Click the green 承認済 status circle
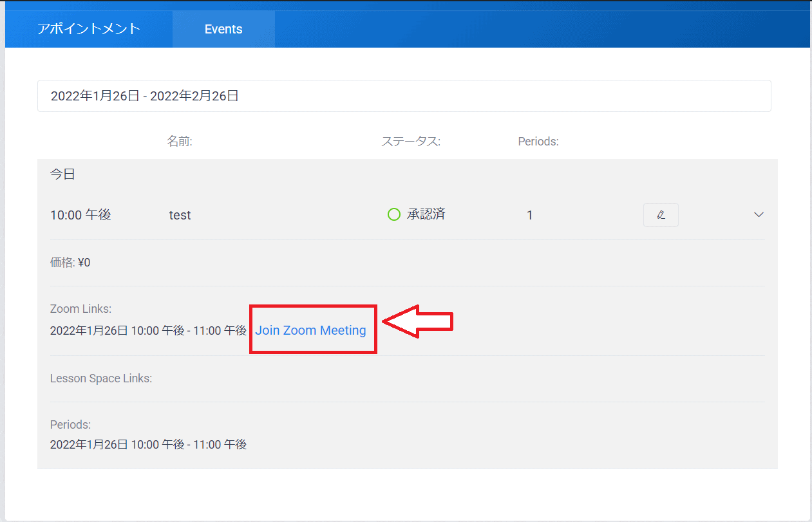The width and height of the screenshot is (812, 522). pos(394,214)
